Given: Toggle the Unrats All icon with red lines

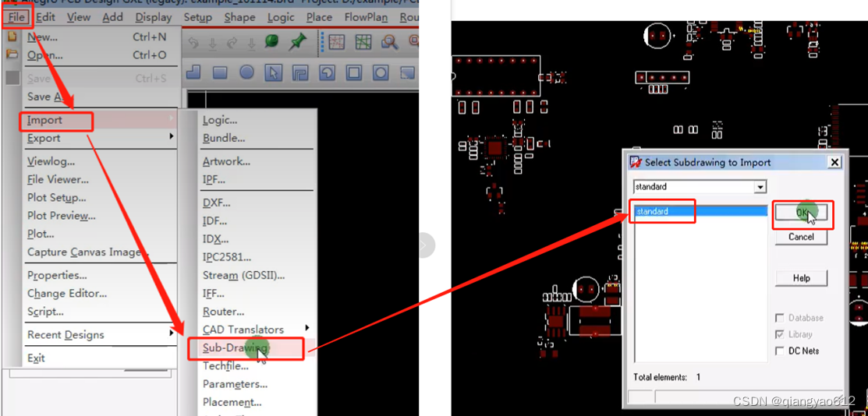Looking at the screenshot, I should (x=337, y=42).
